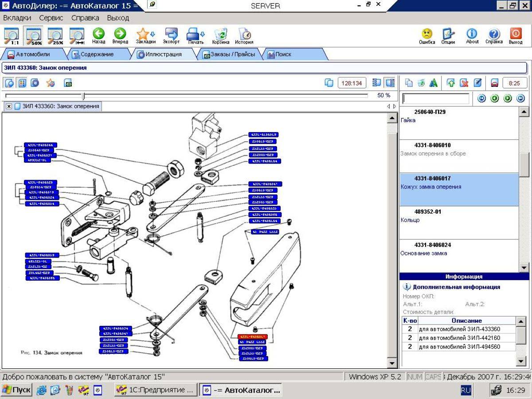Open the История history icon
The height and width of the screenshot is (399, 532).
244,36
